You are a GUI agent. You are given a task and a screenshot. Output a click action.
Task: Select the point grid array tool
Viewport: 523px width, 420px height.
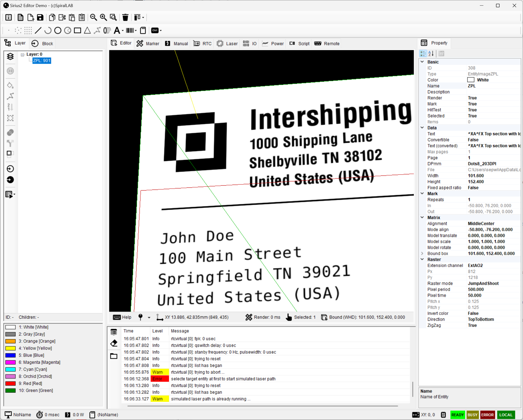28,31
